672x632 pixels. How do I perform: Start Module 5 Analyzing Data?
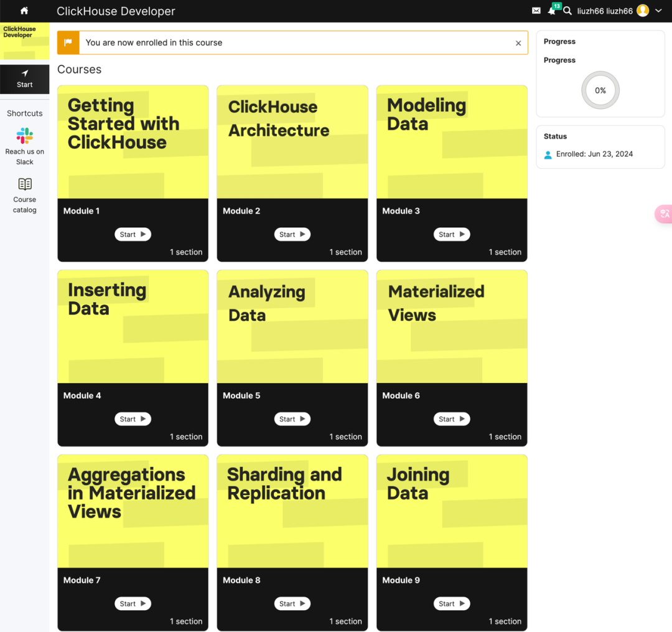coord(292,419)
